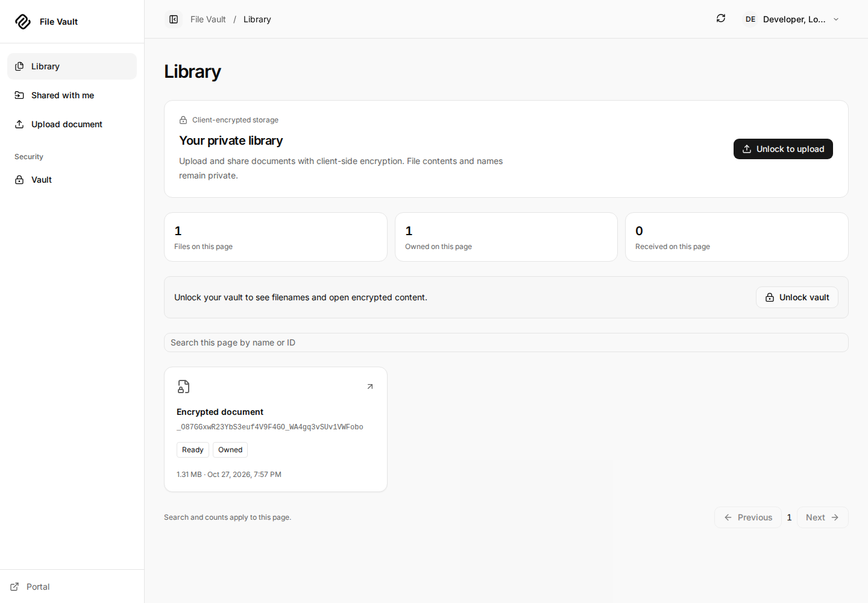Toggle the sidebar collapse icon

(174, 19)
